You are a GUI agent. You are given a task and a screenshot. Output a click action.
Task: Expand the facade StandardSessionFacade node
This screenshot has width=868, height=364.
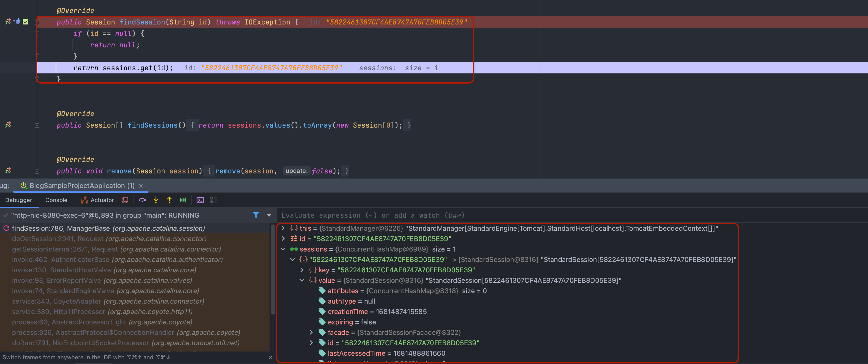click(x=311, y=332)
